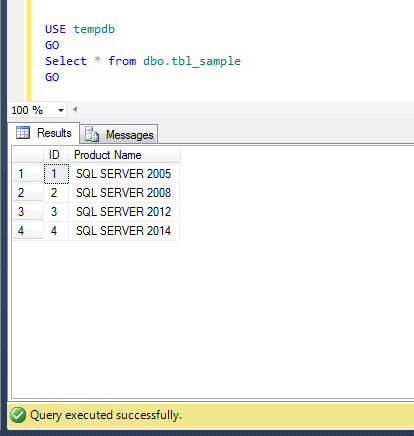The height and width of the screenshot is (436, 414).
Task: Click the ID column header
Action: pos(56,155)
